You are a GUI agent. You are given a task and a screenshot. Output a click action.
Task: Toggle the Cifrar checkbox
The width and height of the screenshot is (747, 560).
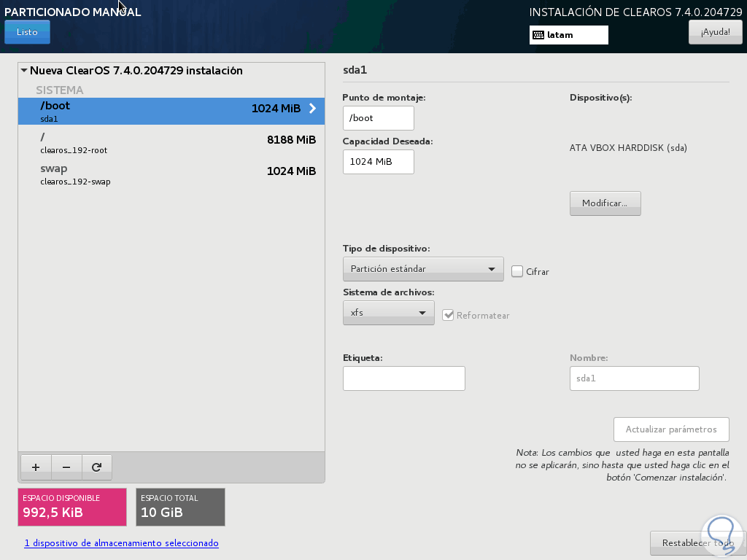[x=517, y=271]
